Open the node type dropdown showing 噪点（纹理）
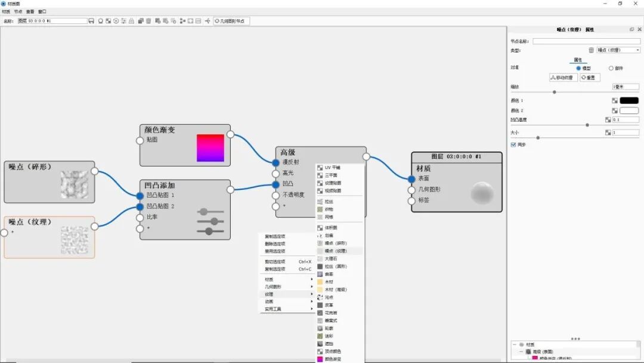This screenshot has width=644, height=363. coord(614,49)
